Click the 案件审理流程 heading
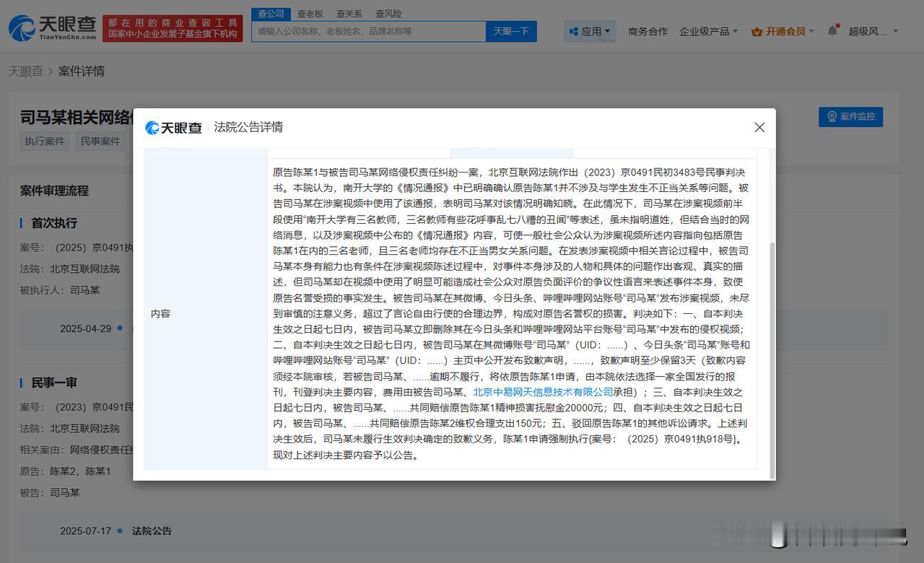This screenshot has width=924, height=563. coord(54,191)
